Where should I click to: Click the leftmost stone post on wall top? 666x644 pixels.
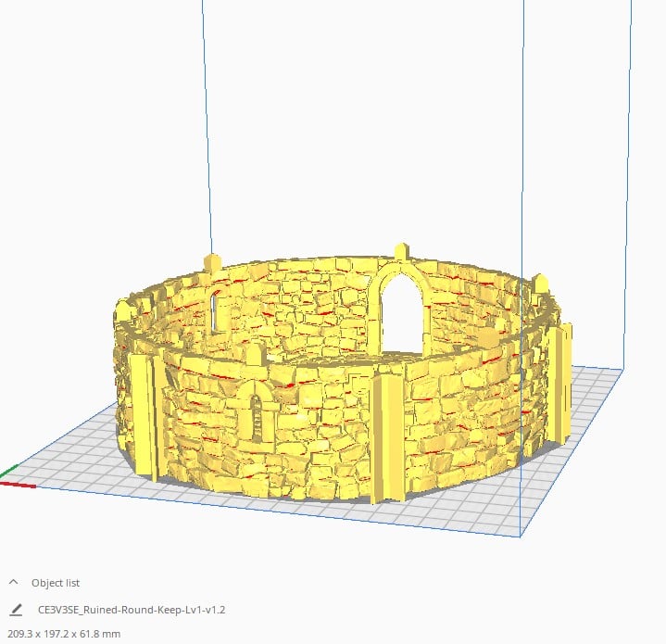tap(212, 262)
